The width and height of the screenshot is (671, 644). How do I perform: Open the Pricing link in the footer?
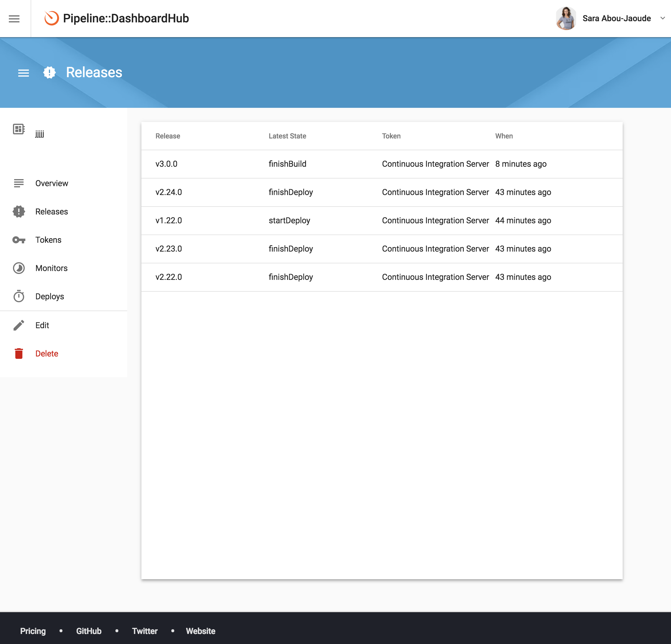coord(33,631)
